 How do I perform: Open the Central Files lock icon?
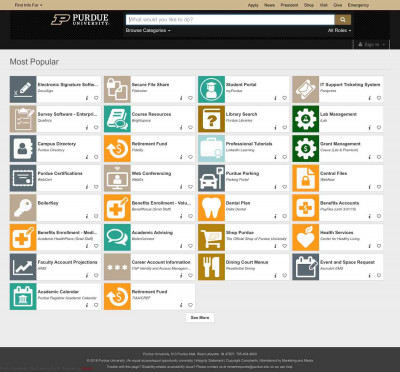306,178
